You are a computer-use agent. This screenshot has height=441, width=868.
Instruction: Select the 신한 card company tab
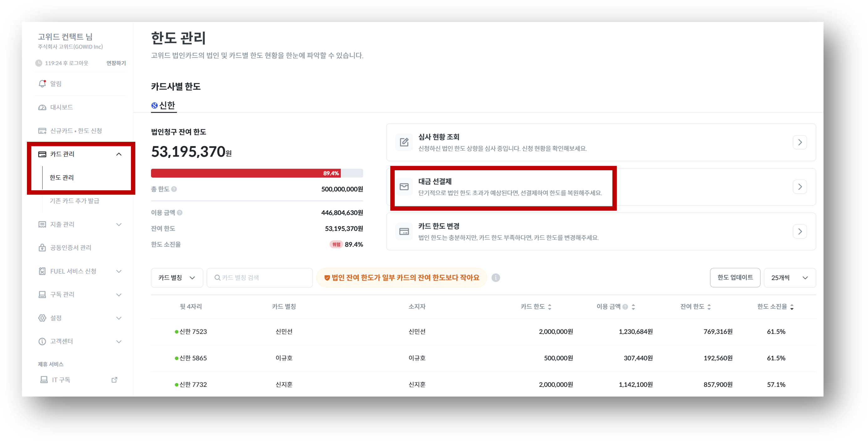[164, 106]
